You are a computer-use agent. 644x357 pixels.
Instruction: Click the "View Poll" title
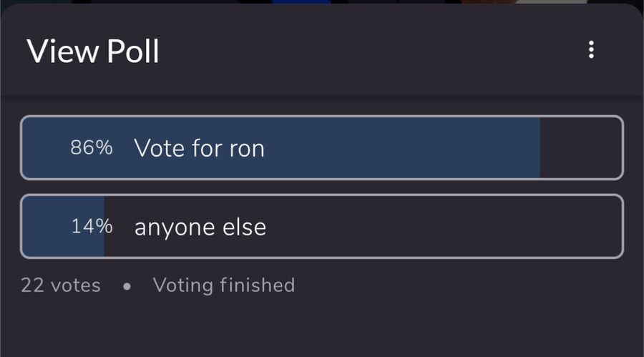(x=93, y=52)
